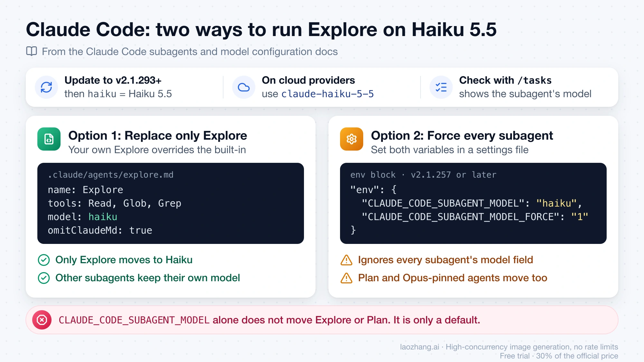This screenshot has width=644, height=362.
Task: Click the text 'then haiku = Haiku 5.5'
Action: [x=118, y=94]
